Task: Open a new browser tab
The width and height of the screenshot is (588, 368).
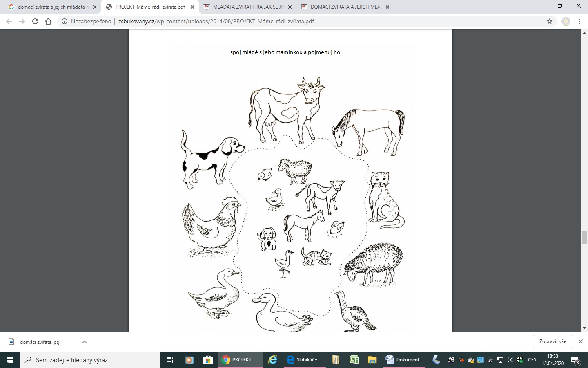Action: coord(403,7)
